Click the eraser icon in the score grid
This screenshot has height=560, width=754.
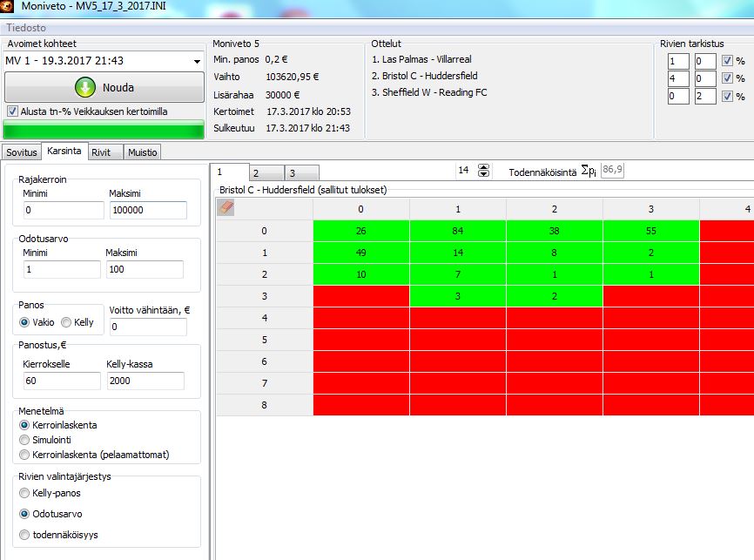[x=226, y=208]
